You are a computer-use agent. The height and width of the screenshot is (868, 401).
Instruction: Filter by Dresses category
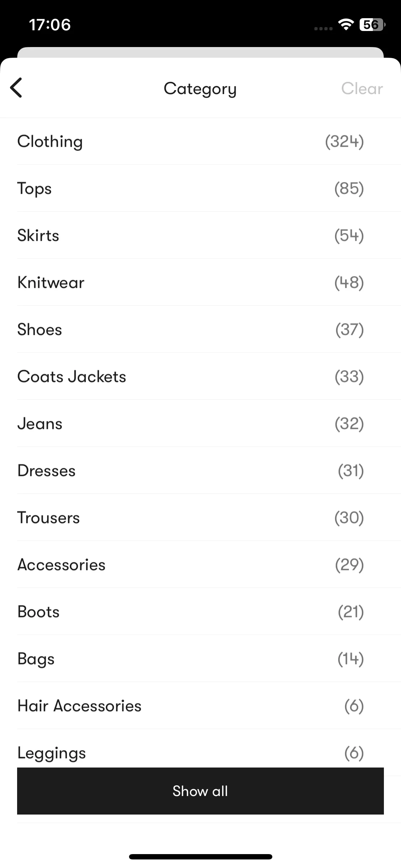coord(200,470)
